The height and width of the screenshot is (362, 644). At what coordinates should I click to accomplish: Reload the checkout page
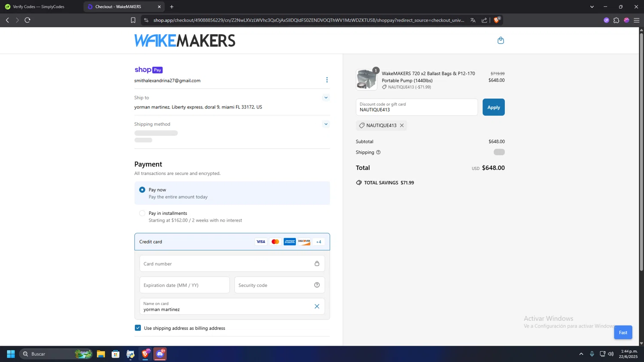pos(27,20)
